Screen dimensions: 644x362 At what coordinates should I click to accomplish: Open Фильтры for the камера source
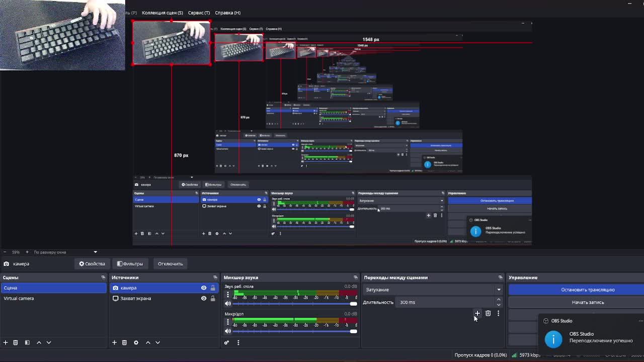pos(130,263)
